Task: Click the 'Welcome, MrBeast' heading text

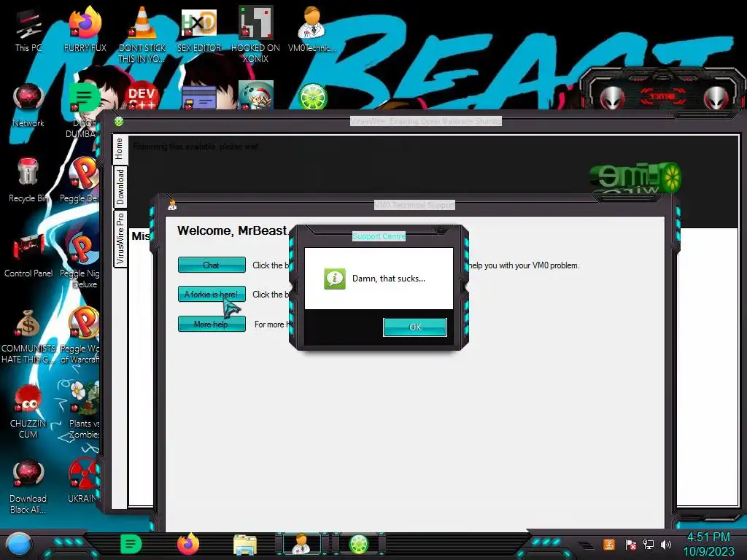Action: click(232, 230)
